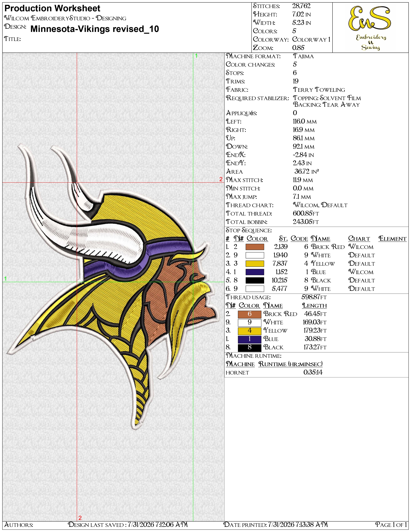This screenshot has height=532, width=411.
Task: Click fabric value "Terry Toweling"
Action: point(319,90)
